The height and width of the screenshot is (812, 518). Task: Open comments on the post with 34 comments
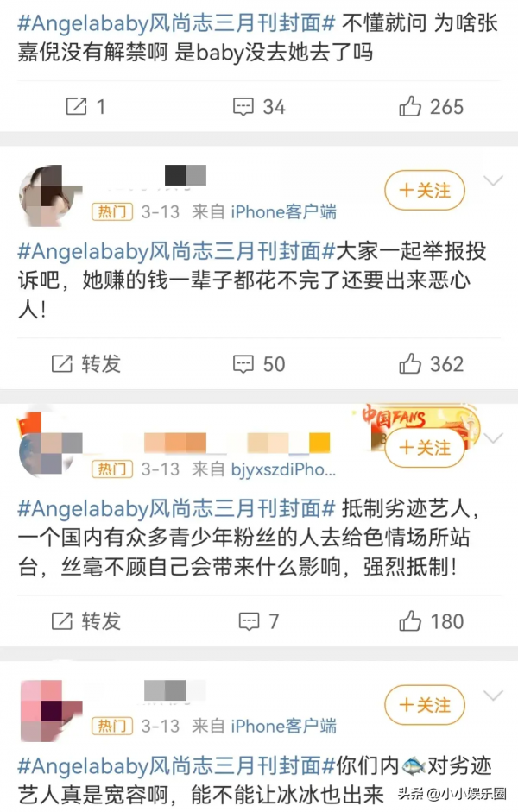(258, 107)
